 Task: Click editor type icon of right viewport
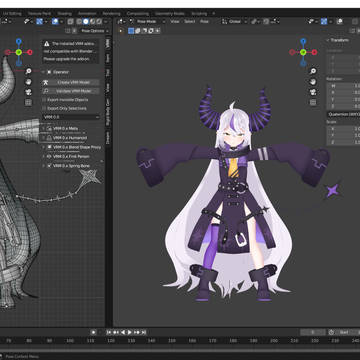click(x=121, y=21)
